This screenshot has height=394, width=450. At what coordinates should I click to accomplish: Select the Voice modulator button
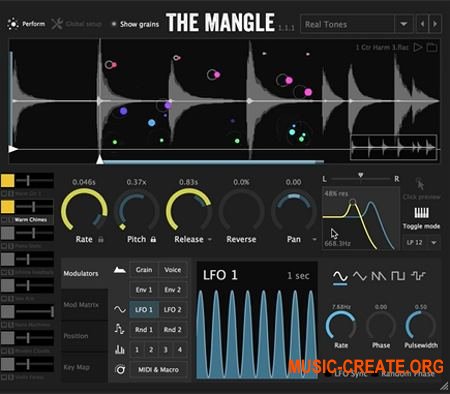pos(173,270)
